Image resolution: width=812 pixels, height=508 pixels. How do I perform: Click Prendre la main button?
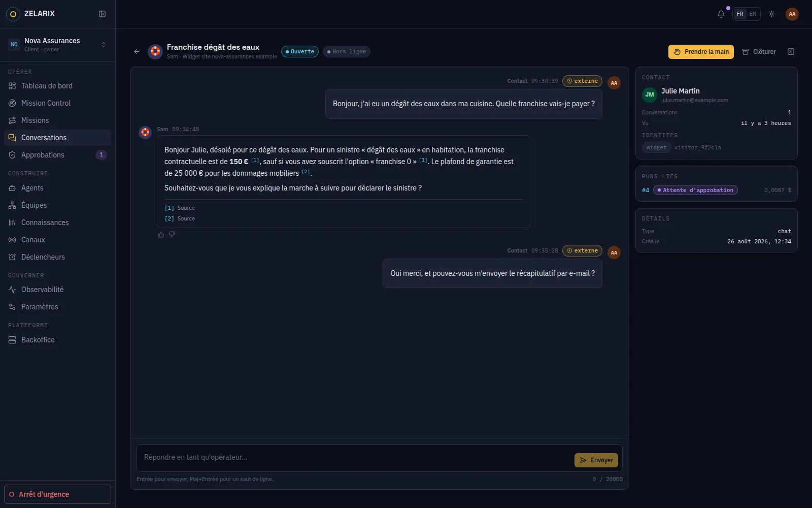tap(701, 52)
